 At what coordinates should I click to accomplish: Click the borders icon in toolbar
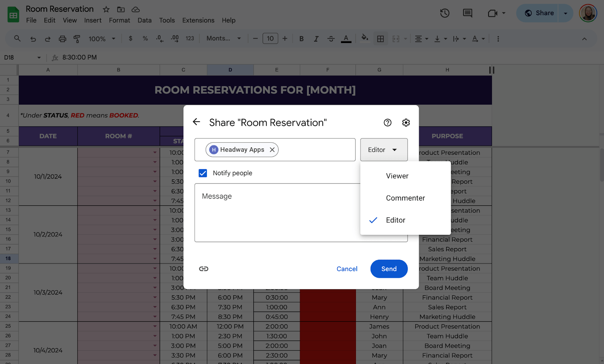381,39
